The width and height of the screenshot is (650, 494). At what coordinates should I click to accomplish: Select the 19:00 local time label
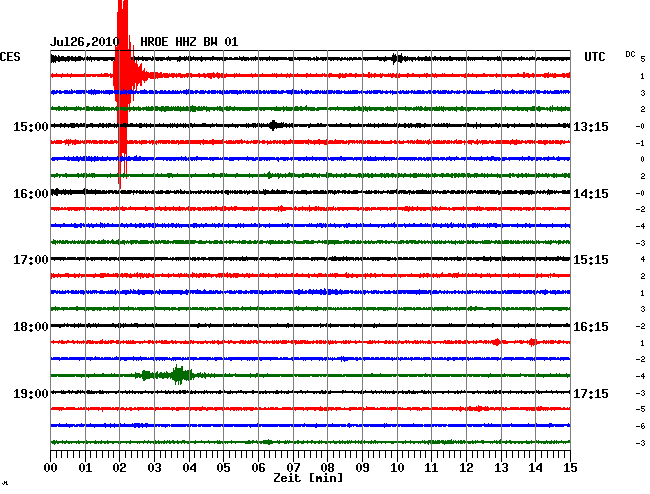pyautogui.click(x=31, y=393)
